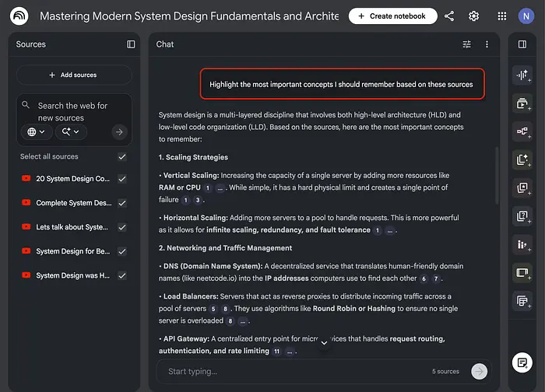Click the 'Start typing...' chat input
Screen dimensions: 545x392
pyautogui.click(x=296, y=372)
